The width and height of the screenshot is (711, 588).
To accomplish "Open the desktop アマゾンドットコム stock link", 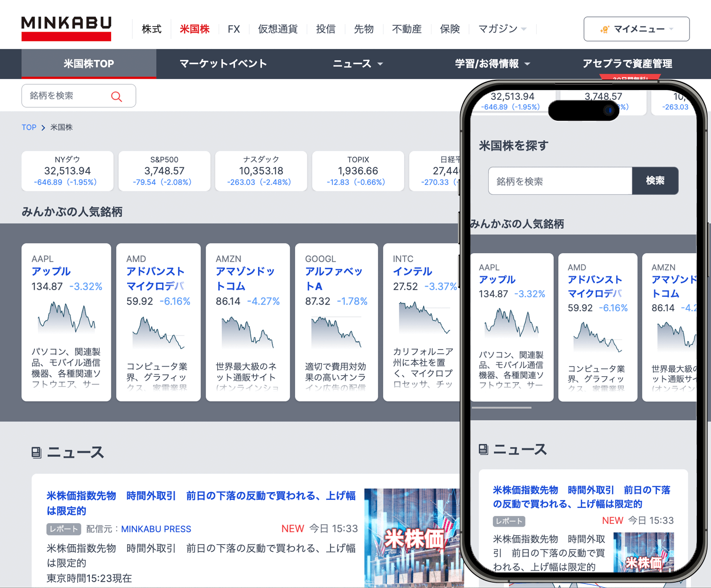I will point(245,279).
